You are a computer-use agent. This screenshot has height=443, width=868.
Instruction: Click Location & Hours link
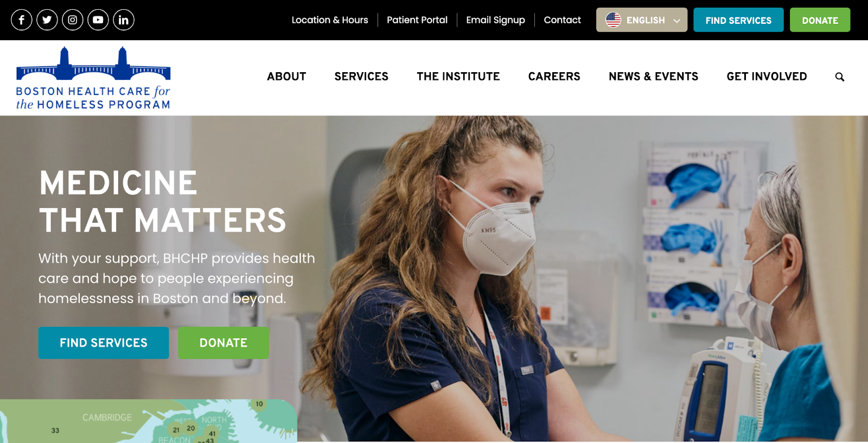click(x=330, y=20)
